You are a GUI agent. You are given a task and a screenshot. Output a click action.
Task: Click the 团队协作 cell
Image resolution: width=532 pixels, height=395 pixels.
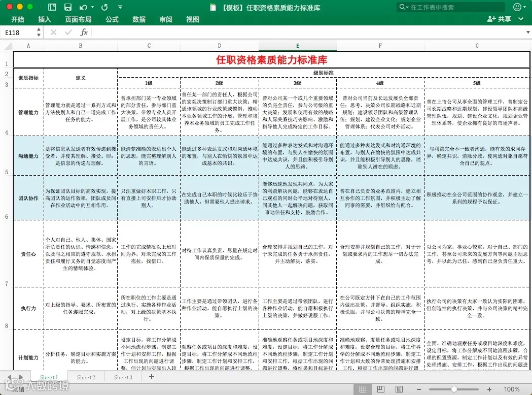point(28,198)
